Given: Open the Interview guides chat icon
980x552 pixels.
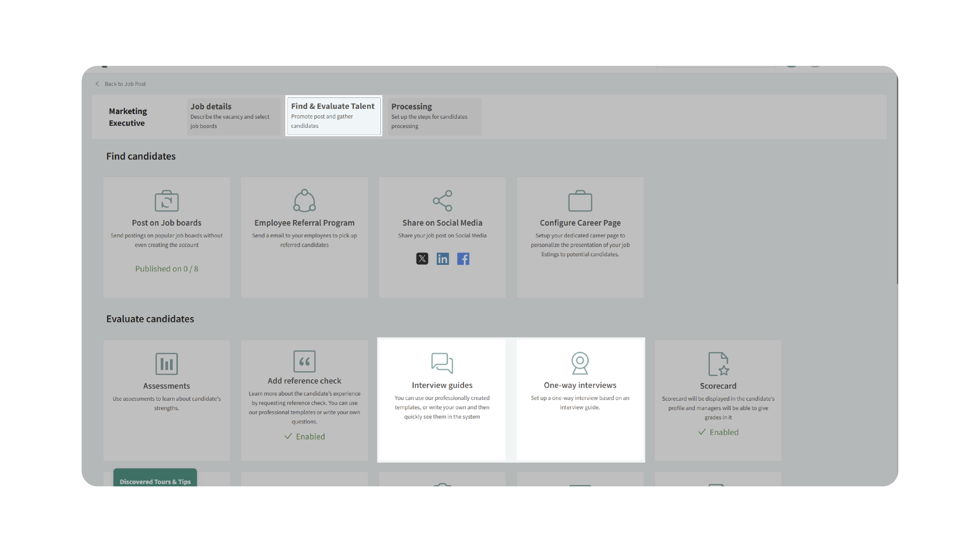Looking at the screenshot, I should pos(442,363).
